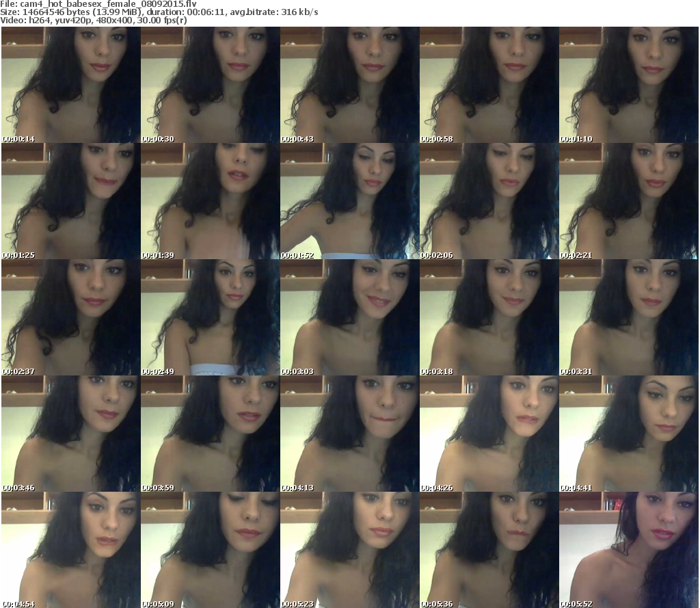This screenshot has width=700, height=608.
Task: Open the frame labeled 00:02:49
Action: tap(211, 317)
